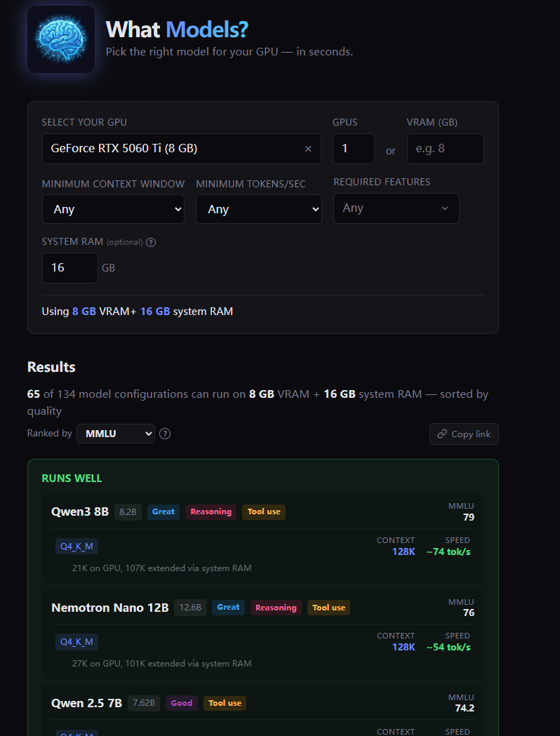The image size is (560, 736).
Task: Click the glowing brain logo icon
Action: [x=61, y=39]
